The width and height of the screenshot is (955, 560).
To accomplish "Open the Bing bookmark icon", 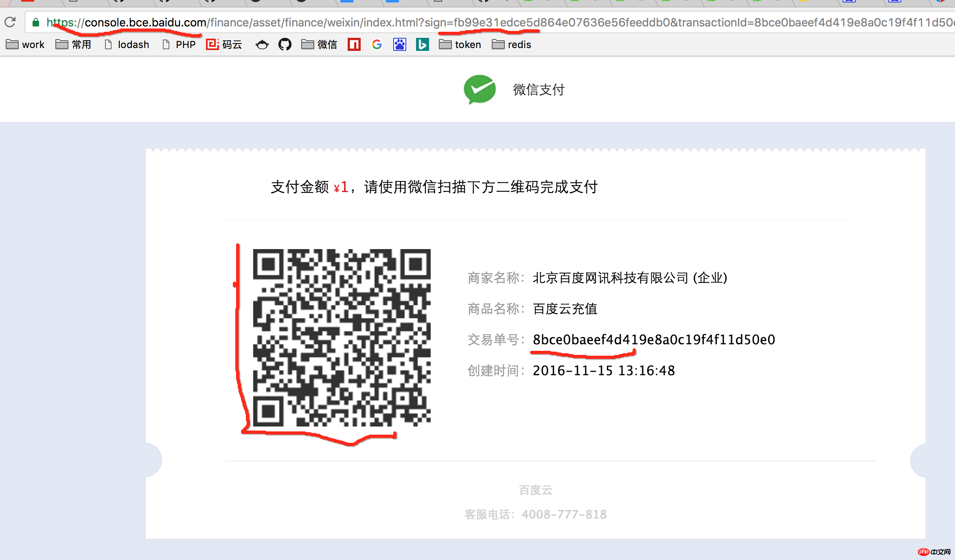I will [422, 44].
